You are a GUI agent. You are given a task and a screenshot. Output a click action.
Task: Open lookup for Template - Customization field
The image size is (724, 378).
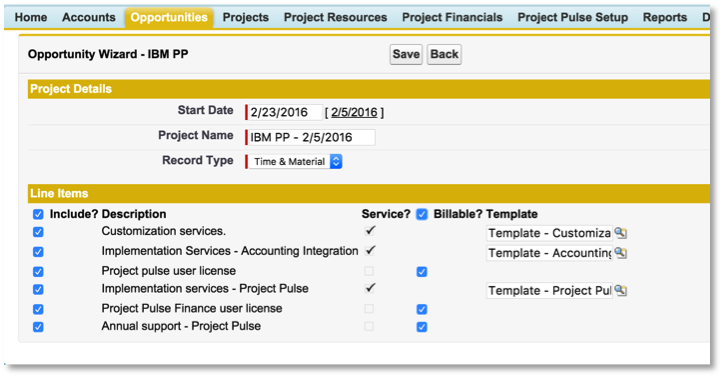pos(621,233)
